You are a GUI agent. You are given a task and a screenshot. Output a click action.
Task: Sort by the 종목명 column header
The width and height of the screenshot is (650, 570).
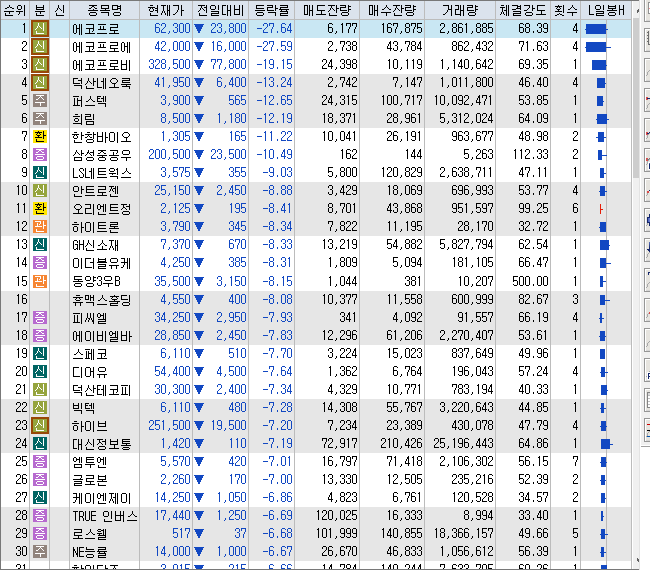(105, 10)
